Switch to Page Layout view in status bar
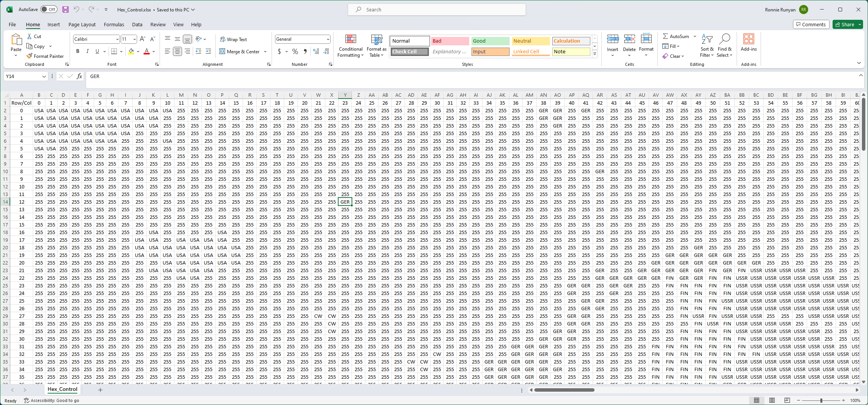 [x=772, y=400]
